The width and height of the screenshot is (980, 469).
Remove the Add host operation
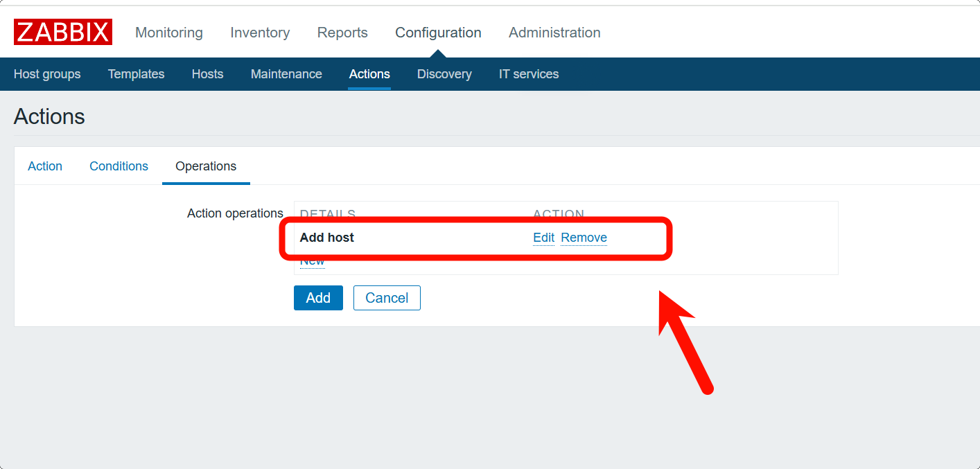pos(584,238)
